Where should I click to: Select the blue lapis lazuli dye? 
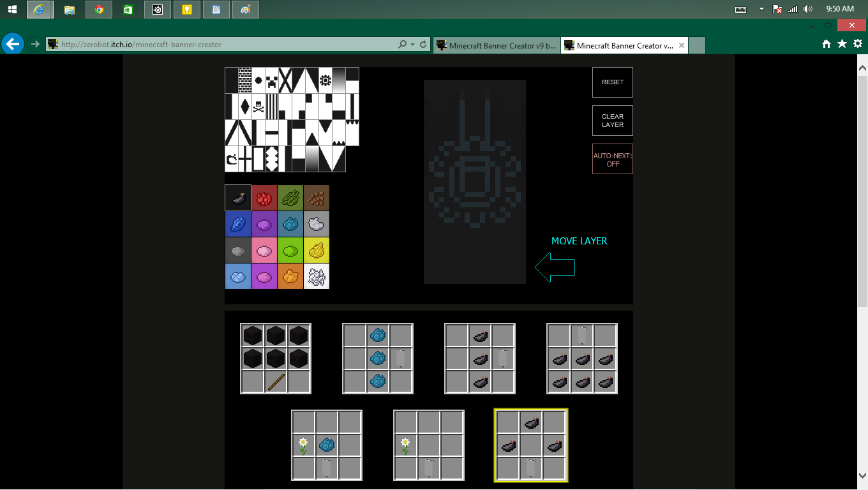tap(238, 224)
